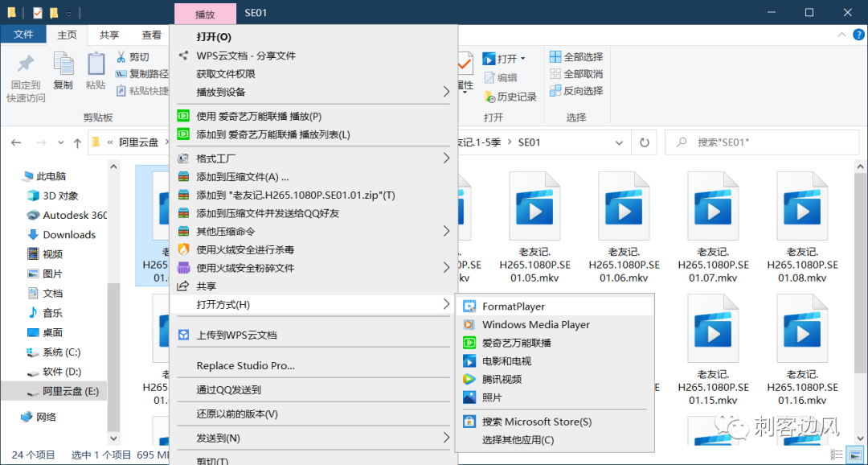This screenshot has height=465, width=868.
Task: Choose Windows Media Player in submenu
Action: (x=554, y=324)
